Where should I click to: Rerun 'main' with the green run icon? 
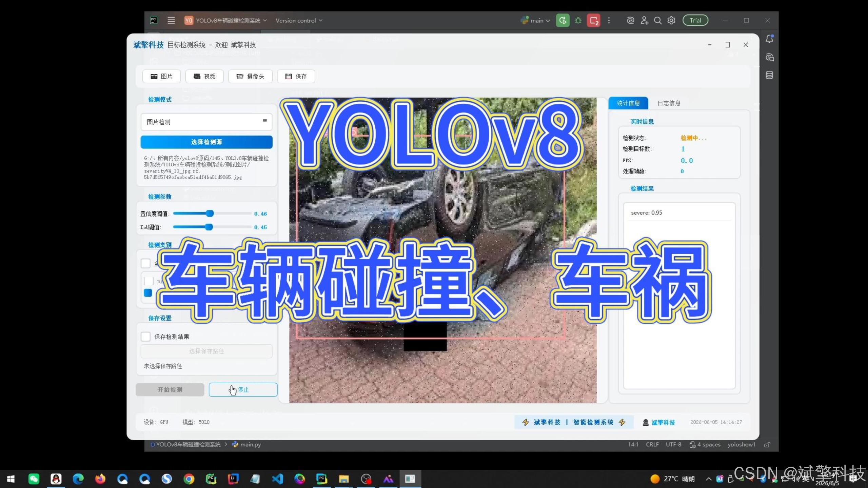point(563,20)
